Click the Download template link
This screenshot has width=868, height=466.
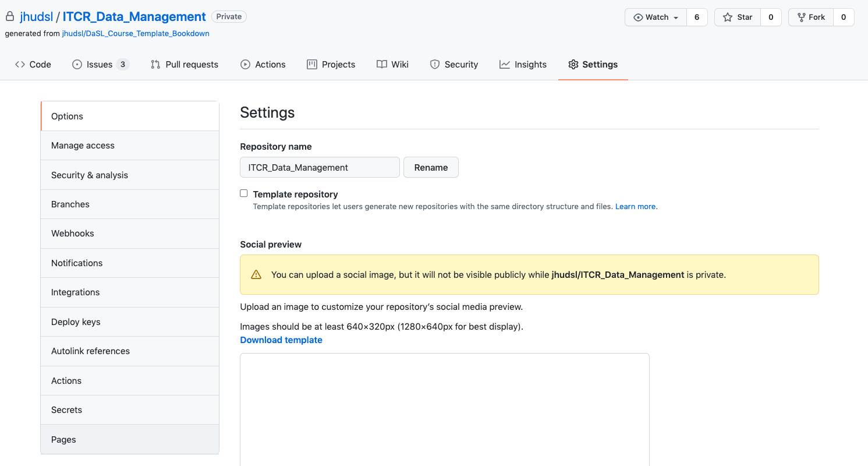click(x=281, y=340)
